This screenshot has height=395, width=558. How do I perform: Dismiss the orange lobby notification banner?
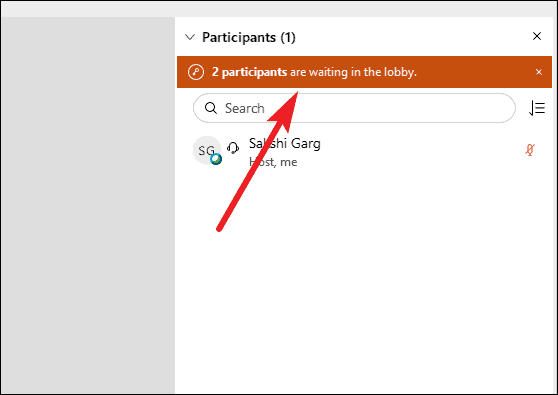coord(539,72)
